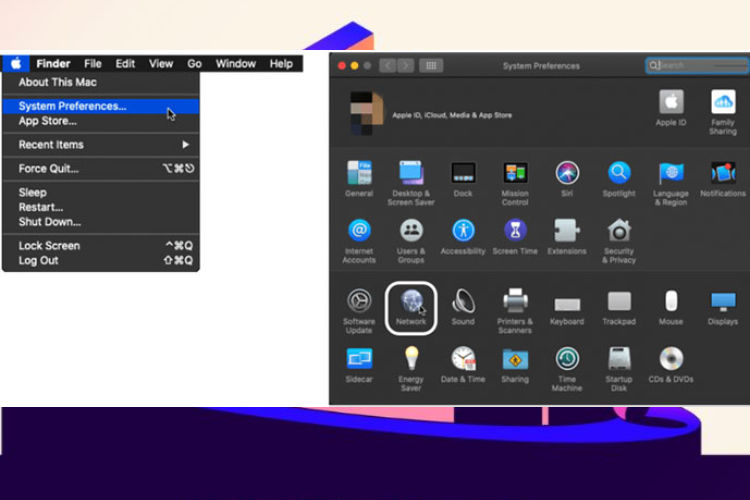Open Software Update pane
This screenshot has height=500, width=750.
pos(359,311)
